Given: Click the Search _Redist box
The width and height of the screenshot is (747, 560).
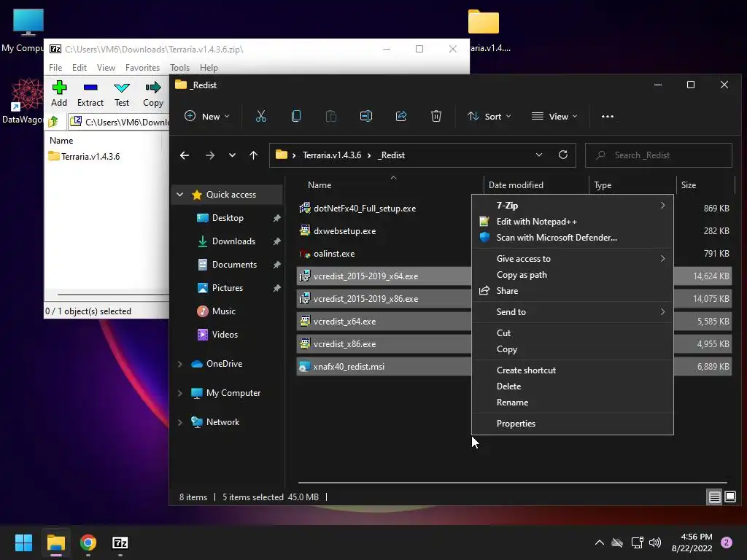Looking at the screenshot, I should [x=659, y=155].
